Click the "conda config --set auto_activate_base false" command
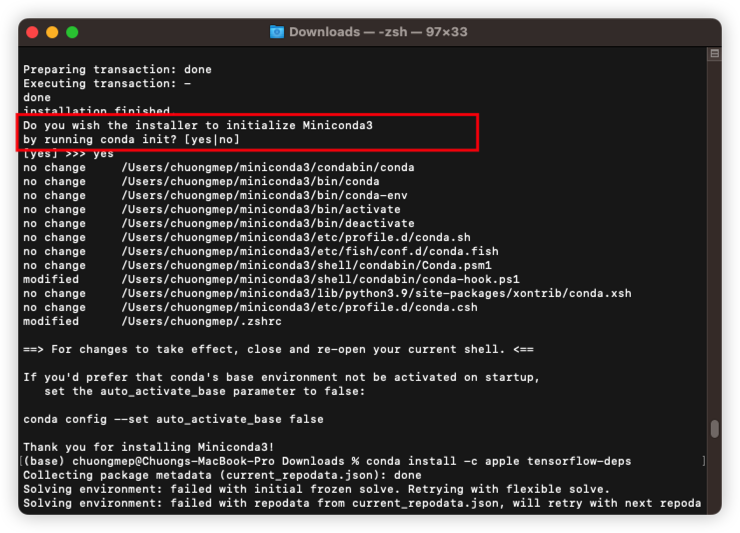This screenshot has width=740, height=533. tap(173, 419)
